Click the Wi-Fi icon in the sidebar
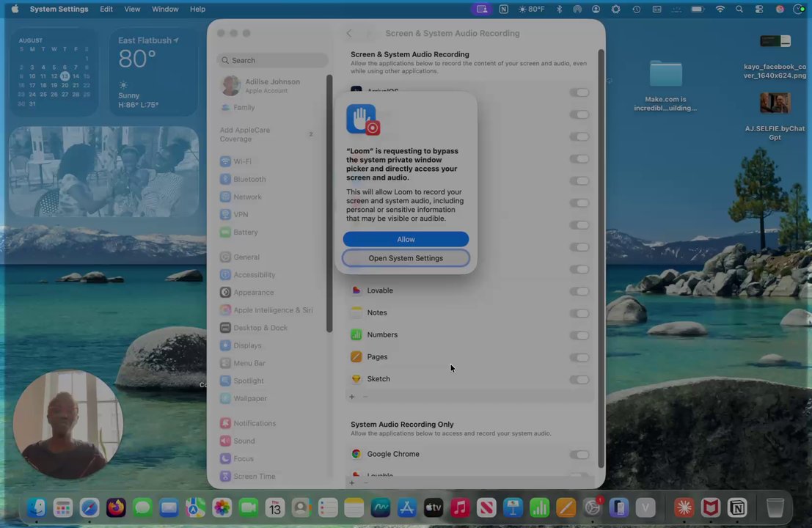The width and height of the screenshot is (812, 528). click(x=225, y=161)
